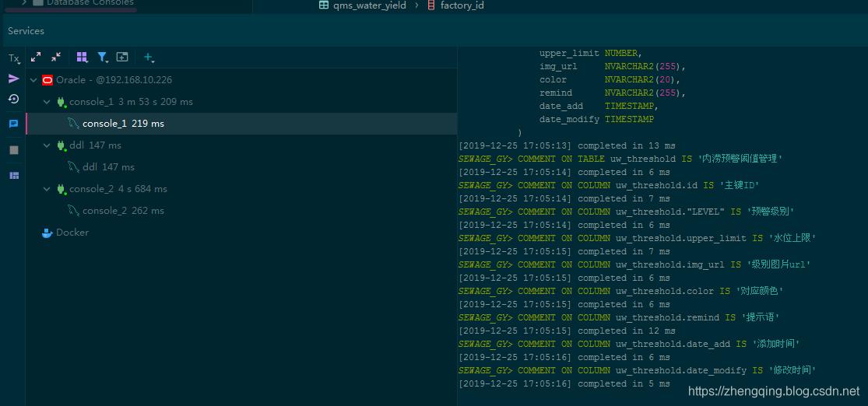Viewport: 868px width, 406px height.
Task: Click the 'date_modify TIMESTAMP' definition line
Action: 596,120
